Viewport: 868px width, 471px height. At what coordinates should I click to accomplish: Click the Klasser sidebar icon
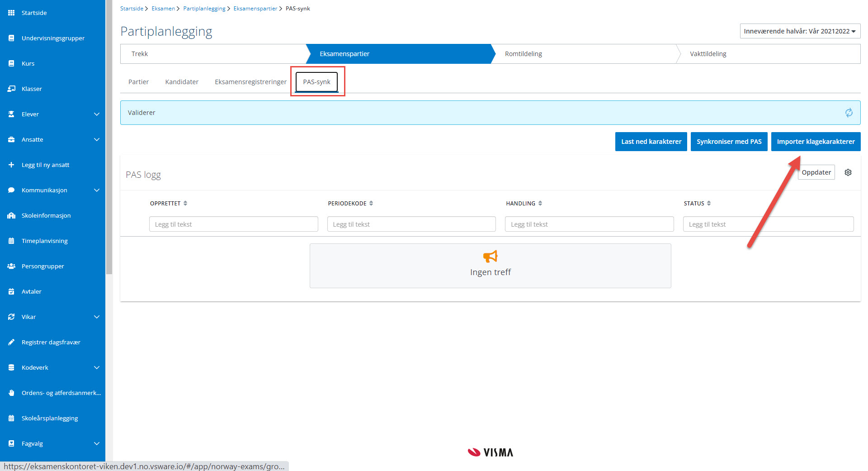tap(11, 89)
